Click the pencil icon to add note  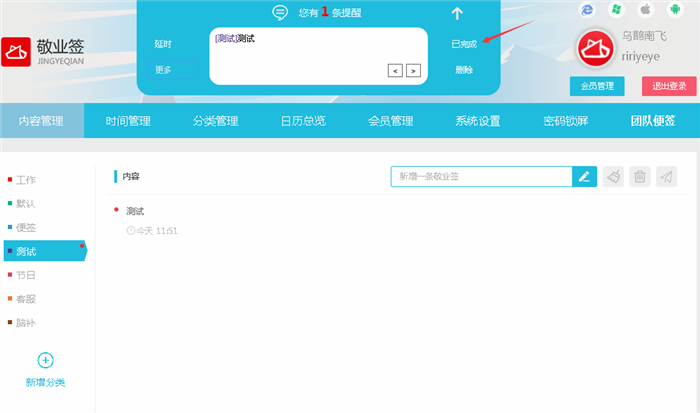click(585, 177)
